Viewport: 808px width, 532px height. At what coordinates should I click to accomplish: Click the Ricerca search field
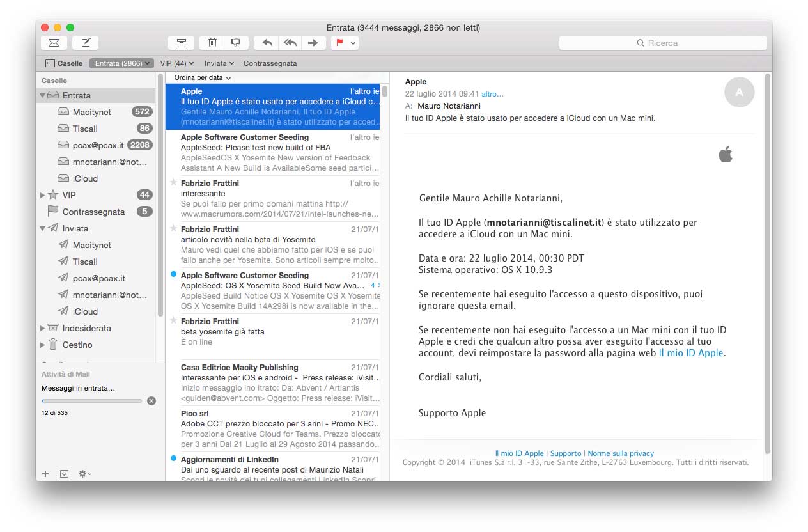point(663,43)
